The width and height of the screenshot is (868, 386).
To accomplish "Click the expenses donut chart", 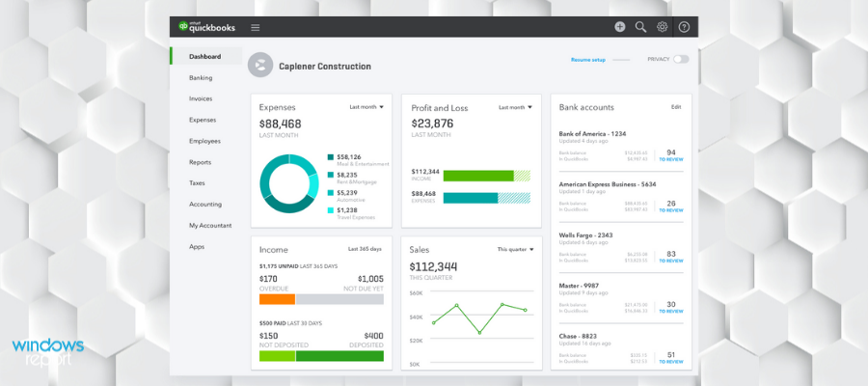I will (289, 184).
